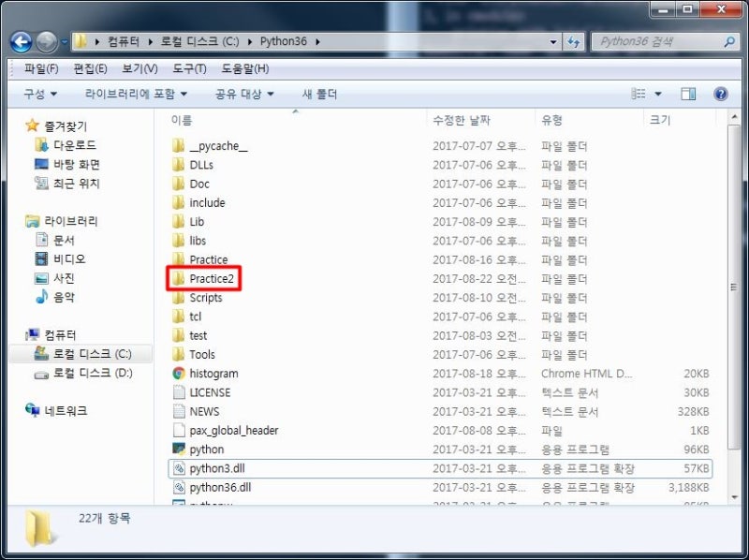Expand the 공유 대상 dropdown
The height and width of the screenshot is (560, 749).
tap(244, 94)
